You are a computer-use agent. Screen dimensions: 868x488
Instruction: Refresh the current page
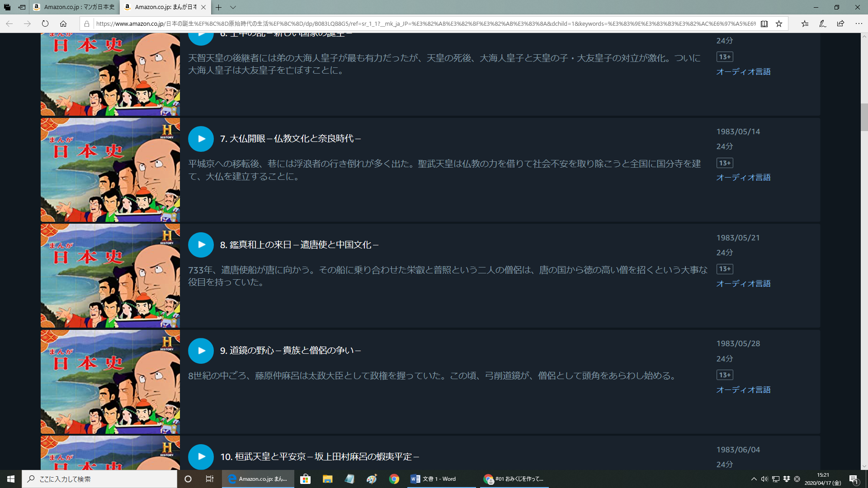tap(45, 23)
